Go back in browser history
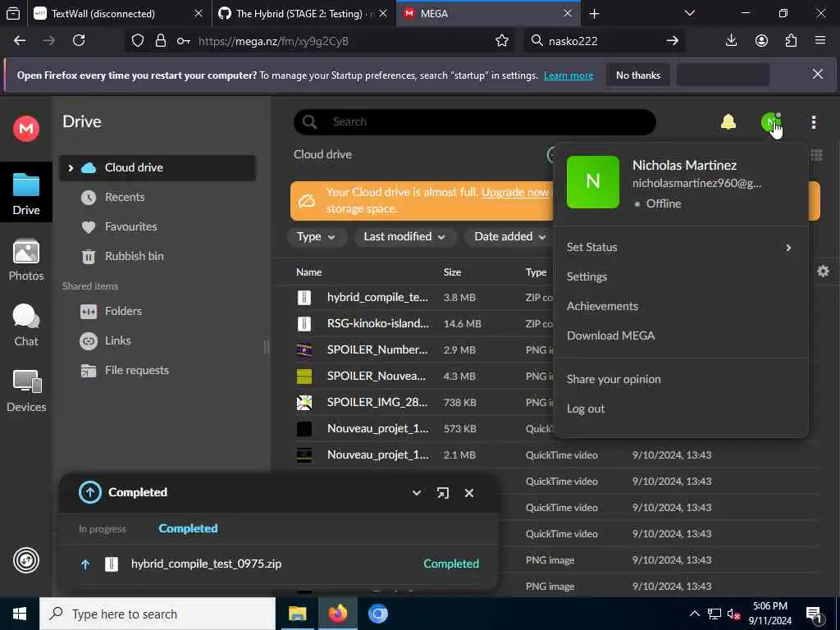Screen dimensions: 840x630 pos(20,41)
